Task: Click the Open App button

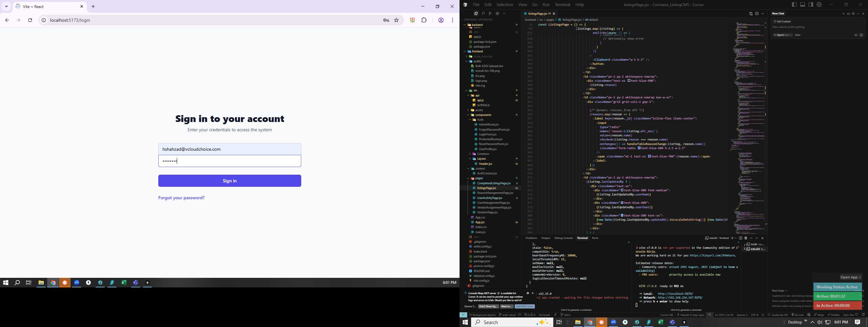Action: (x=851, y=278)
